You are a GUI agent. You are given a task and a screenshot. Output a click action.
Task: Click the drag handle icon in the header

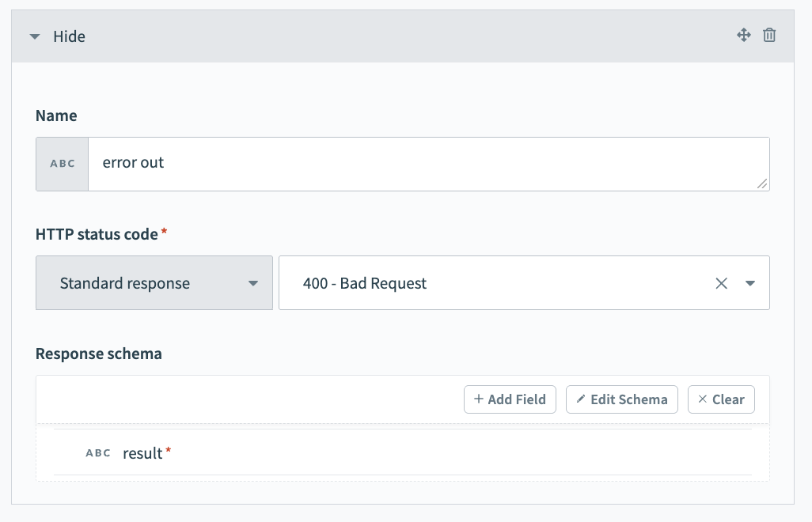743,36
